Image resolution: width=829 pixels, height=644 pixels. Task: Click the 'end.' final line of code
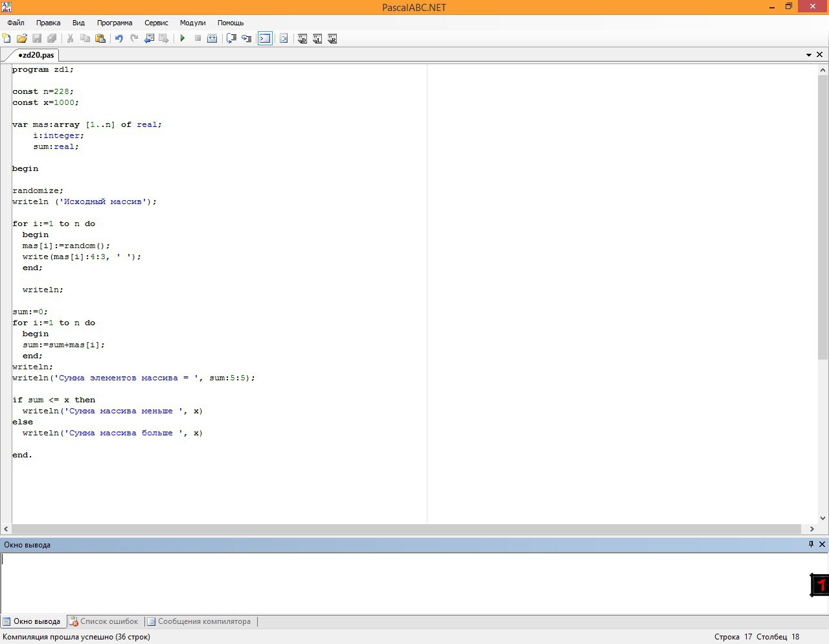[22, 455]
